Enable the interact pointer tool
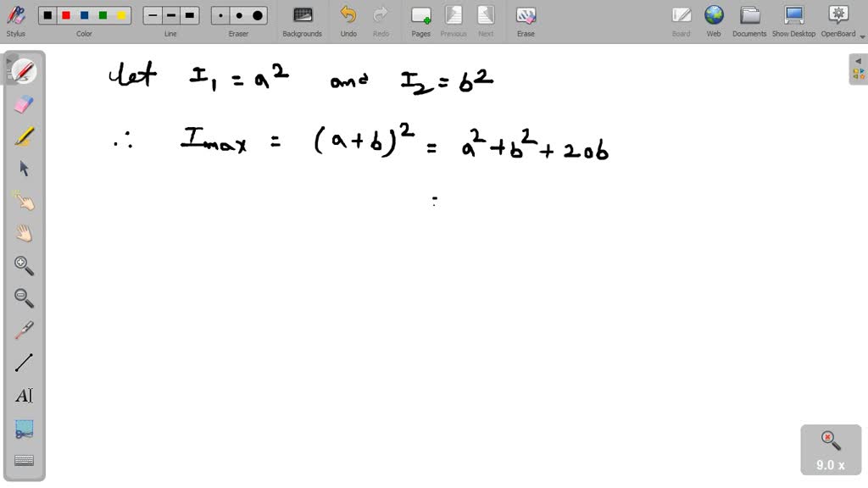Viewport: 868px width, 488px height. pyautogui.click(x=23, y=201)
